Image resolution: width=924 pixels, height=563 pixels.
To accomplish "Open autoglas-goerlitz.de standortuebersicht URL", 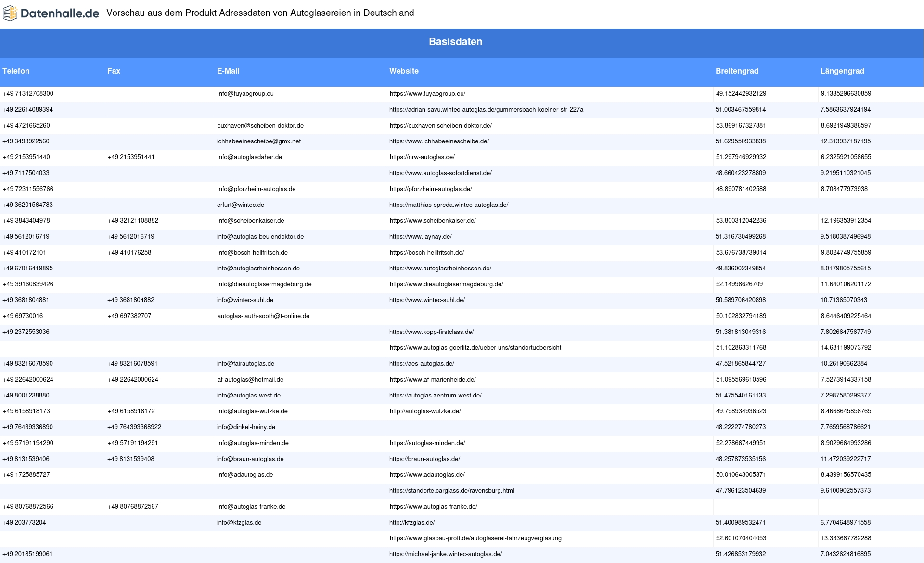I will (475, 348).
